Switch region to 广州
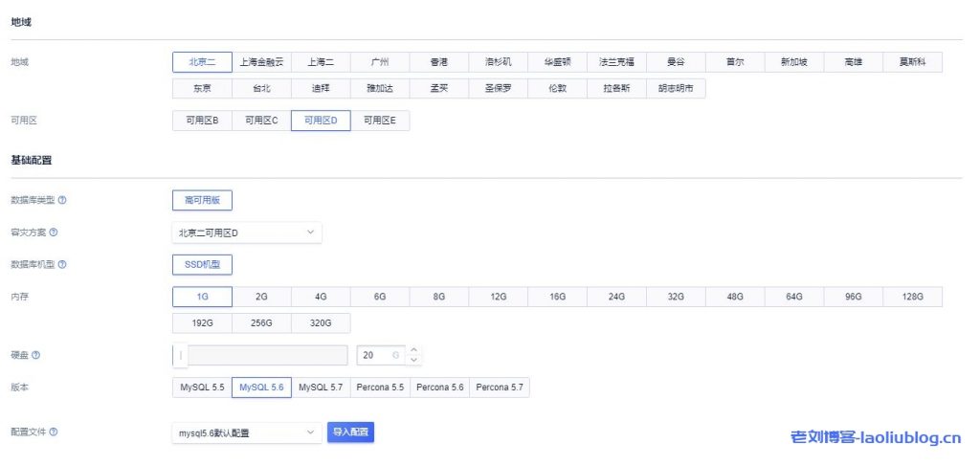 380,62
